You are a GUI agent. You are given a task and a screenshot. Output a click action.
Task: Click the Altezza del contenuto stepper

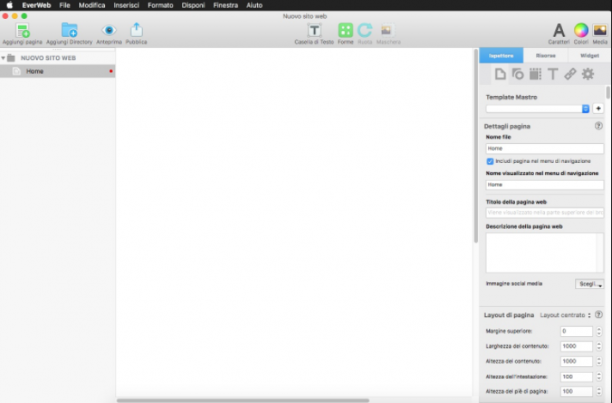pyautogui.click(x=599, y=361)
